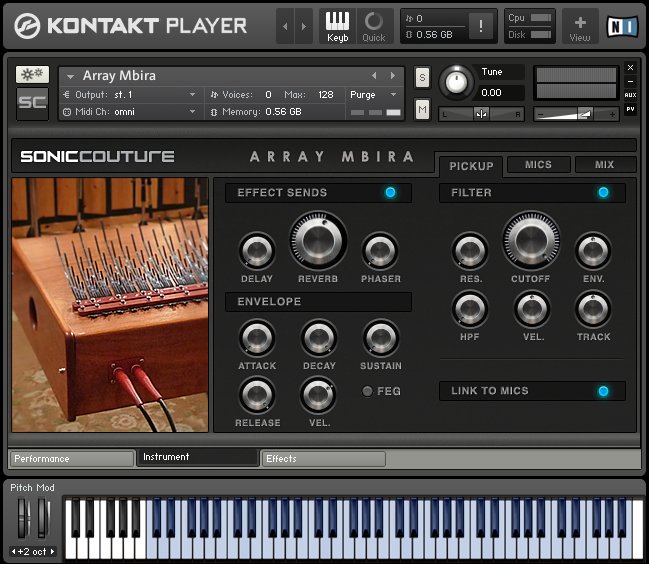The height and width of the screenshot is (564, 649).
Task: Click the Mod wheel
Action: point(44,518)
